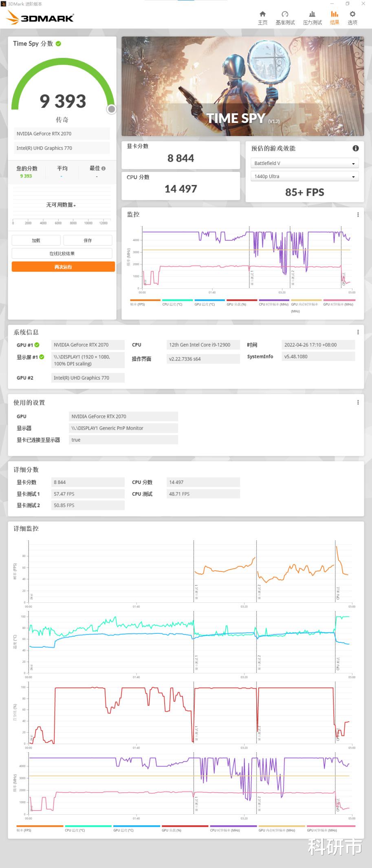Toggle GPU 负载 legend in monitoring chart
This screenshot has width=372, height=868.
242,303
